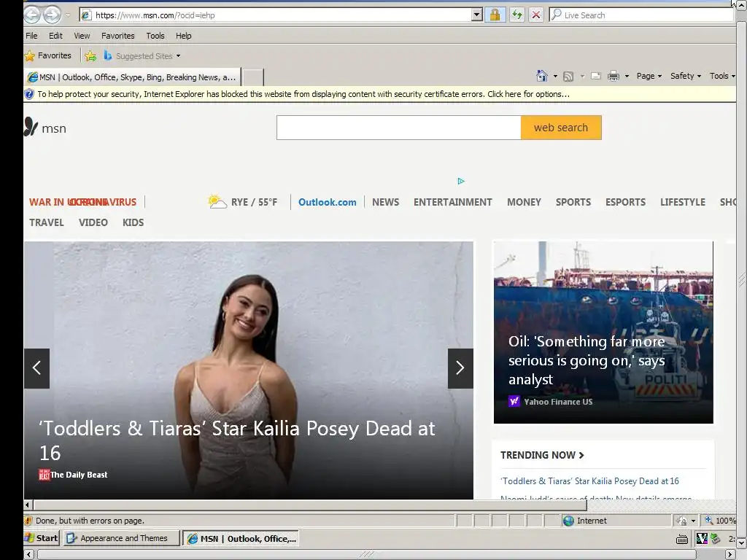This screenshot has height=560, width=747.
Task: Click the browser Back arrow button
Action: click(32, 15)
